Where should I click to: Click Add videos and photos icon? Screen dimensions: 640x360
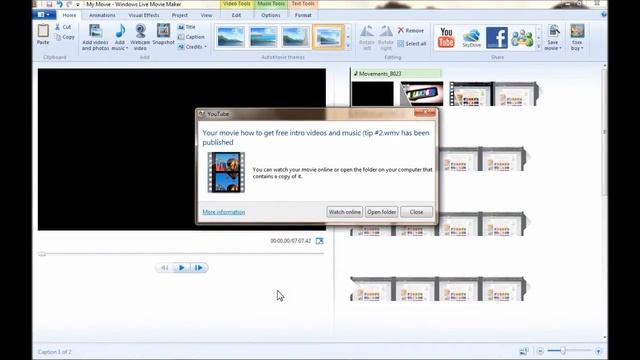(96, 31)
